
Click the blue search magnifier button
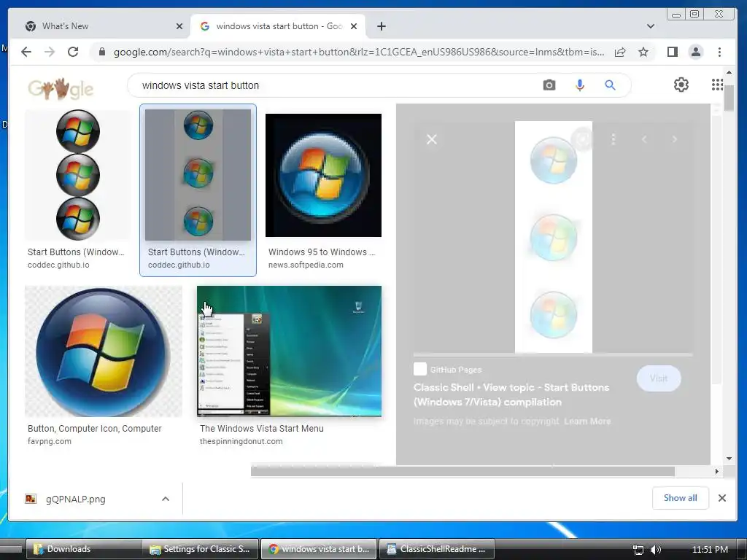click(611, 85)
